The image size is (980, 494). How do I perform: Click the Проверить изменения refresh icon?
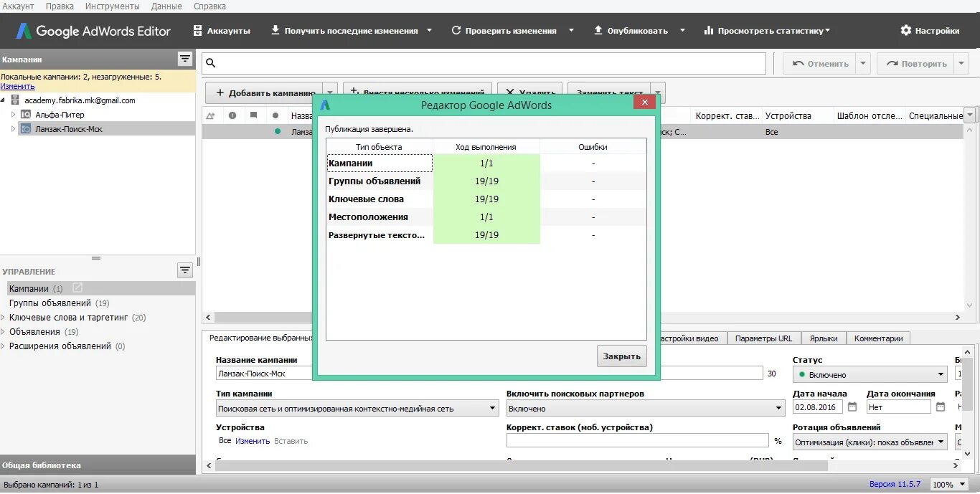456,30
